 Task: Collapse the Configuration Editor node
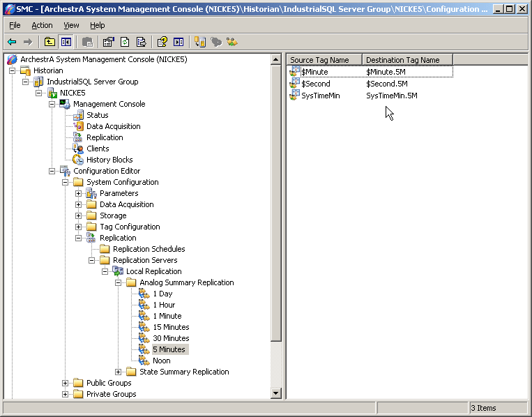point(52,171)
